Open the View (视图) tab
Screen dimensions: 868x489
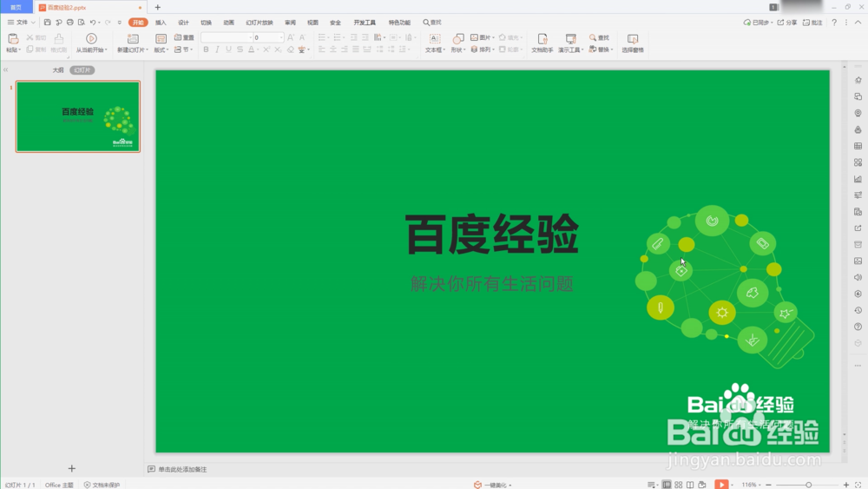pyautogui.click(x=312, y=23)
